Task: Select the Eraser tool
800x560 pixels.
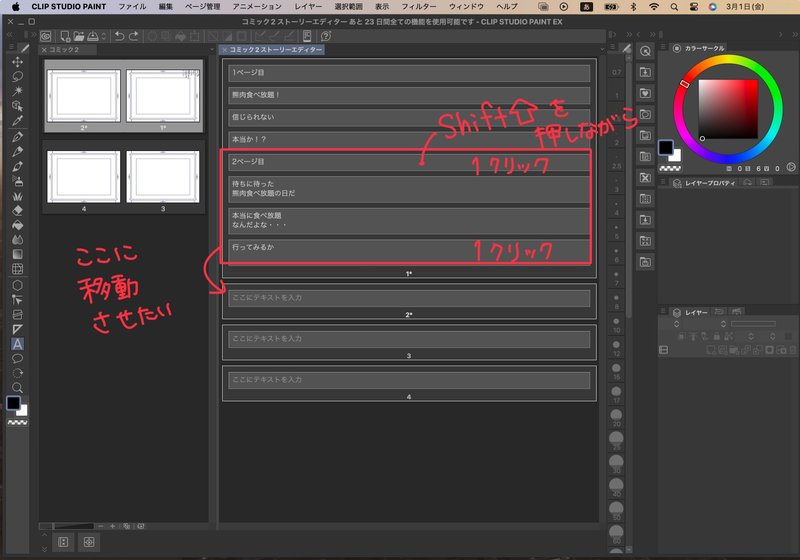Action: point(17,210)
